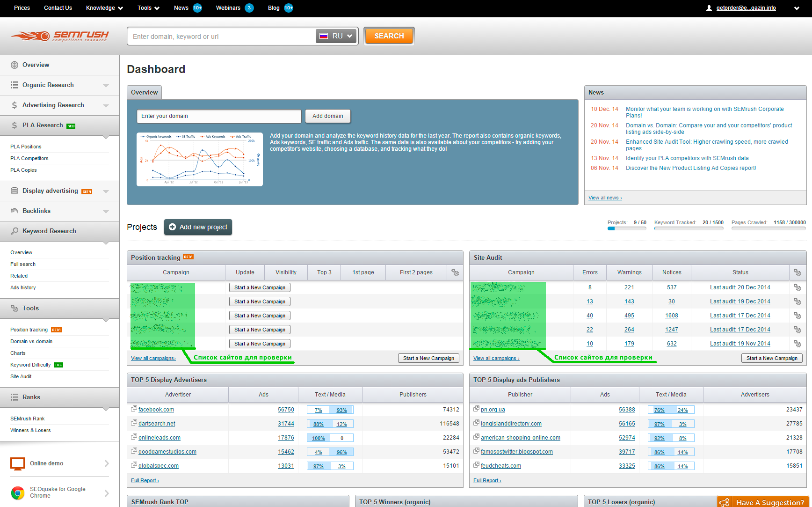
Task: Click the Organic Research list icon
Action: pos(14,85)
